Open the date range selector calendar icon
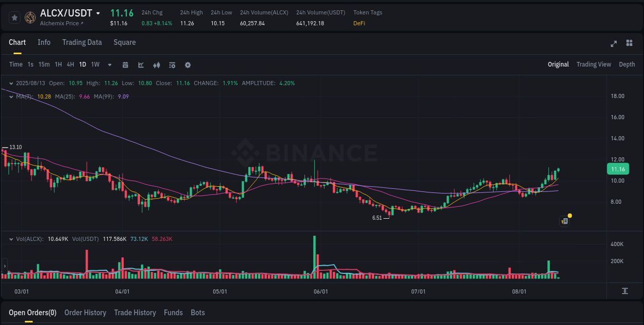Viewport: 644px width, 325px height. tap(125, 65)
